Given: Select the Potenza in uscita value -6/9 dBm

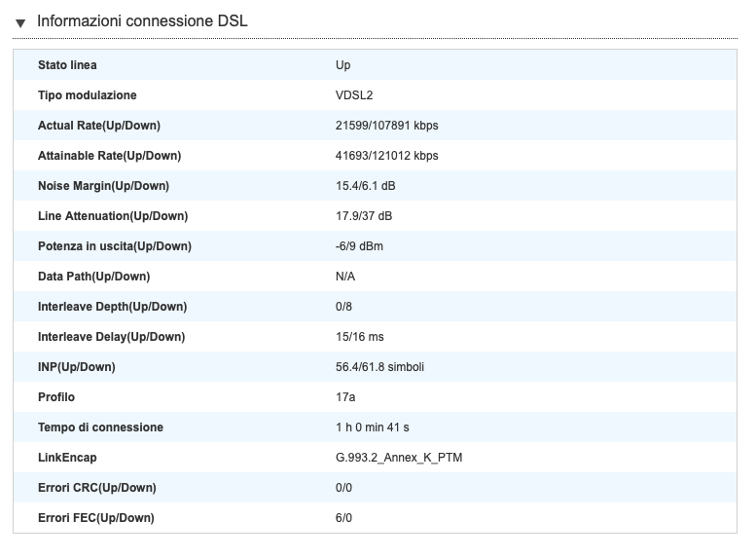Looking at the screenshot, I should tap(359, 246).
